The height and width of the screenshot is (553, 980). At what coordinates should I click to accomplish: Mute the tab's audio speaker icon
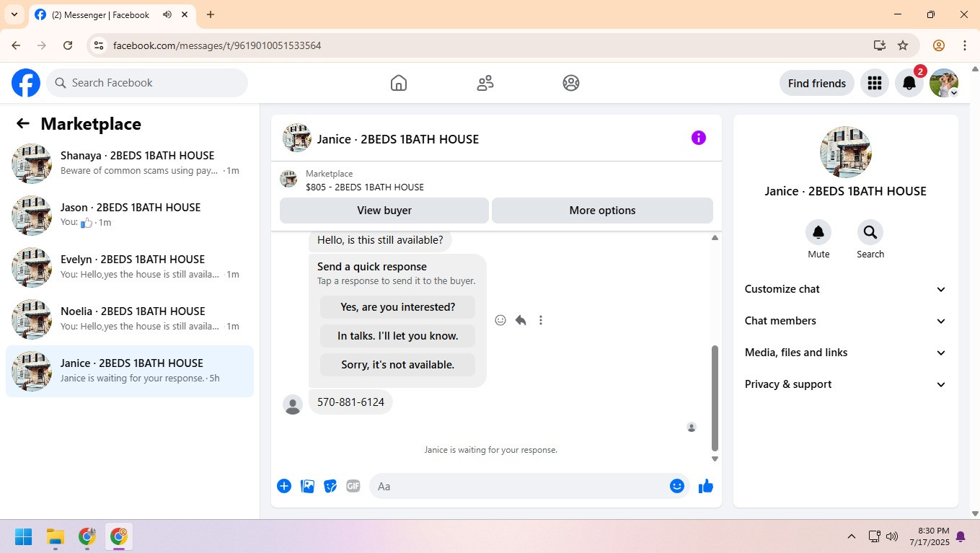point(167,14)
